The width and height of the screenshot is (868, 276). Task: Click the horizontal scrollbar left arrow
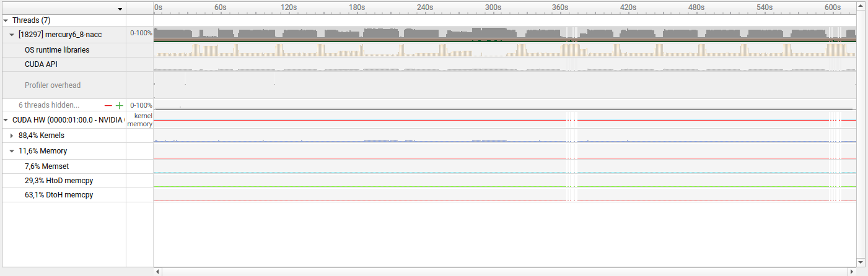[158, 271]
